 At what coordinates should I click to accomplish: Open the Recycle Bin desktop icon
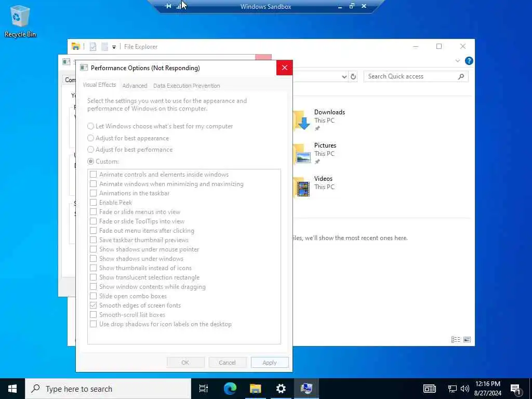20,21
